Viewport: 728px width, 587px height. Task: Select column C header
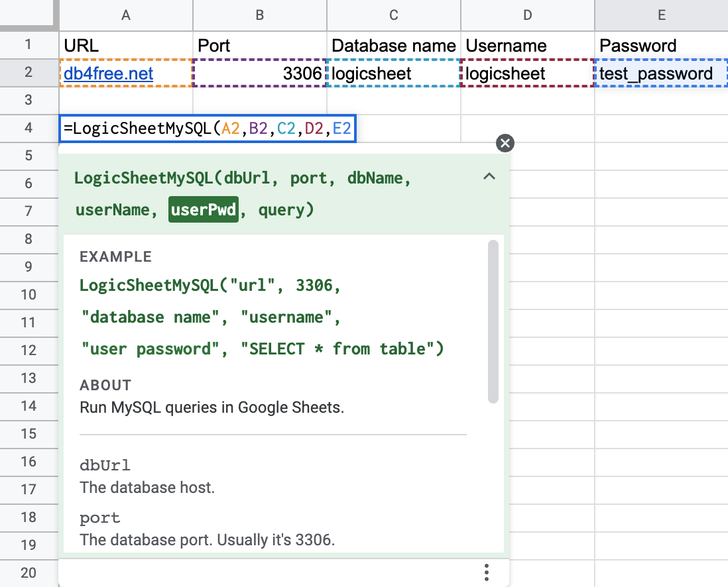pos(393,15)
